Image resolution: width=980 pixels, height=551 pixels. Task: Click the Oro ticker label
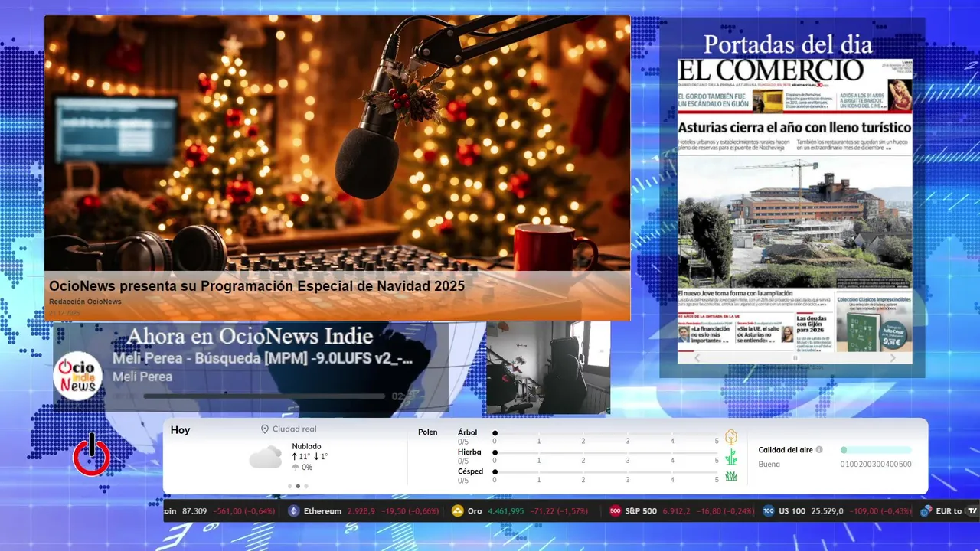click(475, 510)
